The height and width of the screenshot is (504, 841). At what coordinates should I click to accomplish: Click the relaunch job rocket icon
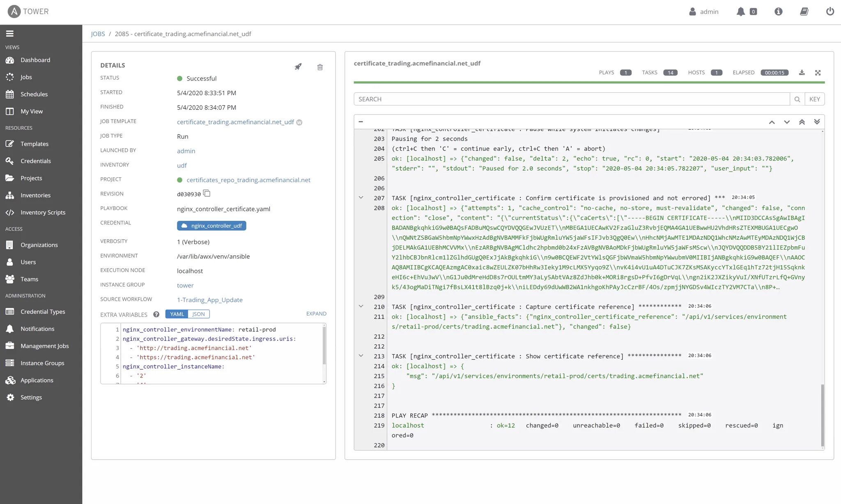click(x=298, y=67)
